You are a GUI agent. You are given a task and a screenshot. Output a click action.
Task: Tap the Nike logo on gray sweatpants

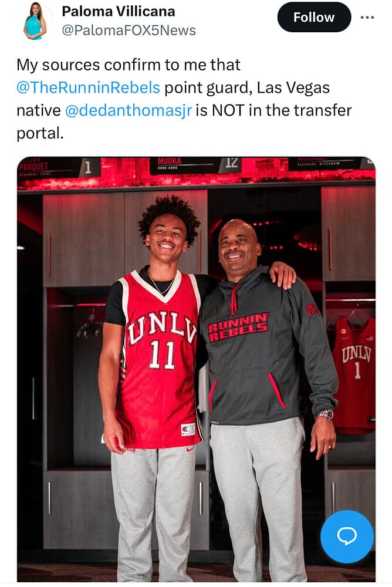click(x=191, y=448)
